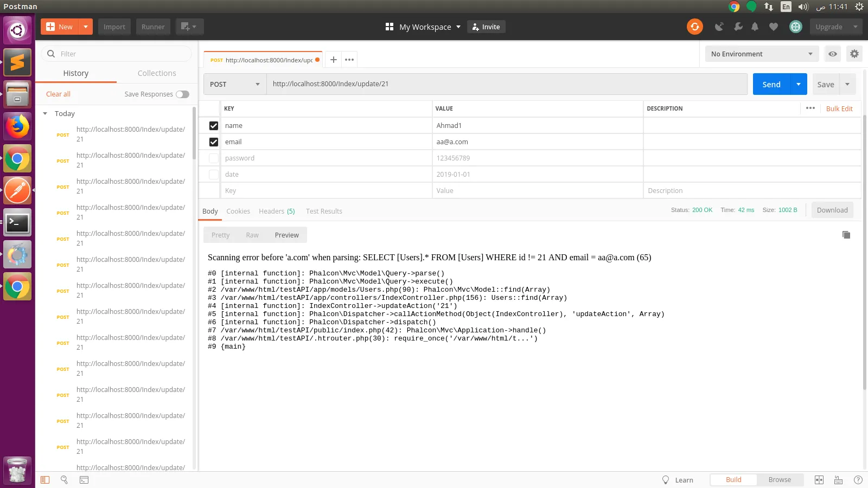The image size is (868, 488).
Task: Click the Send button
Action: 771,84
